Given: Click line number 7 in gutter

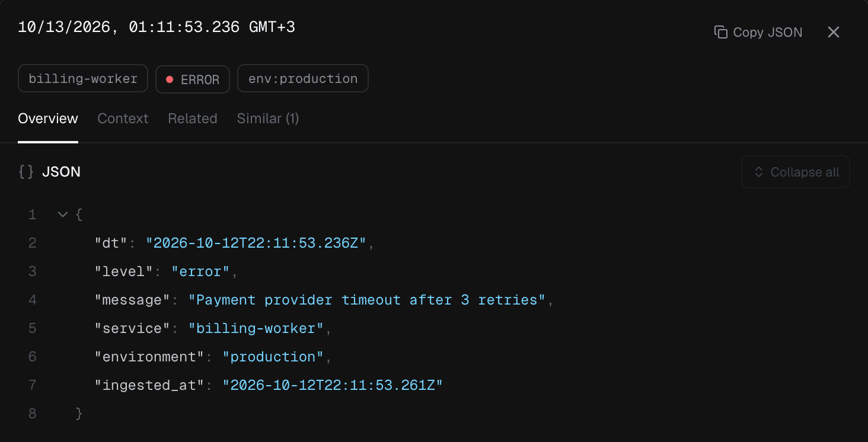Looking at the screenshot, I should click(x=33, y=385).
